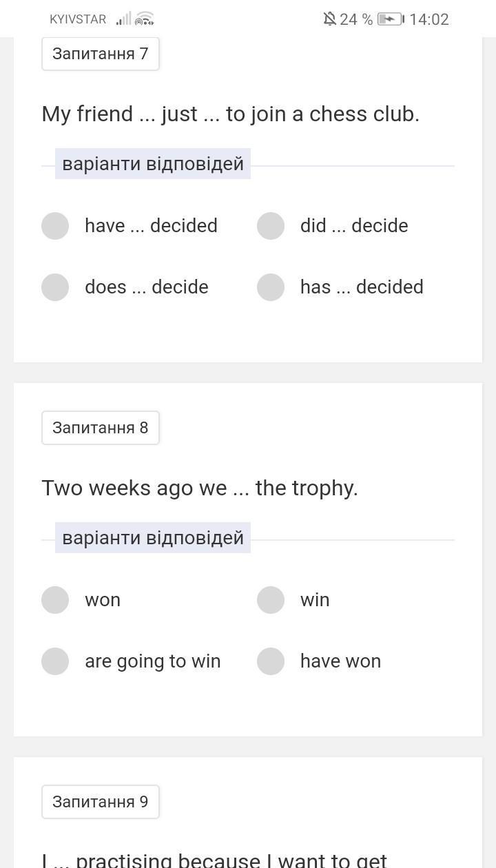Tap the KYIVSTAR carrier name

pos(78,19)
